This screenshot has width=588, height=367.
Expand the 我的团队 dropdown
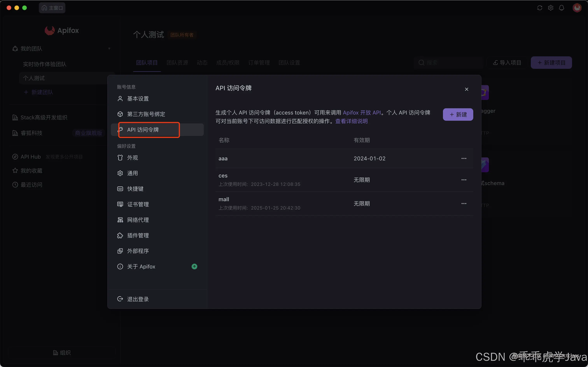coord(109,49)
